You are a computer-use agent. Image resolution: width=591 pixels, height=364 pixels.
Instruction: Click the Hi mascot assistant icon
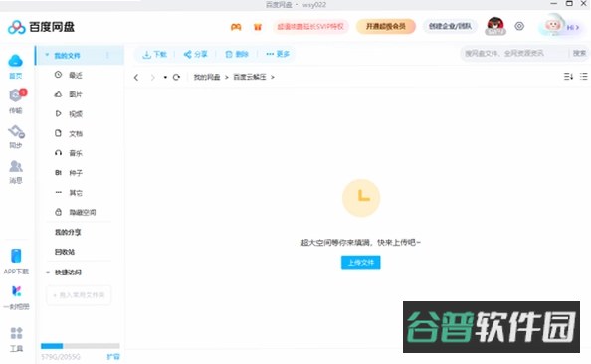point(558,26)
